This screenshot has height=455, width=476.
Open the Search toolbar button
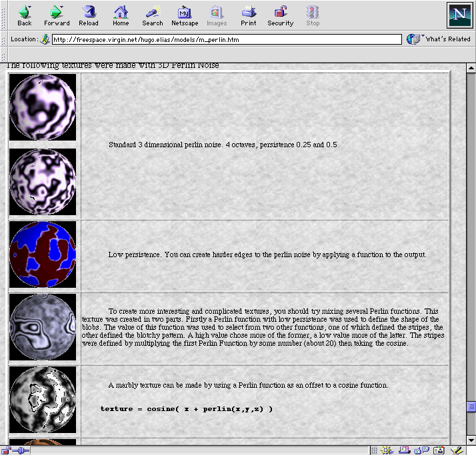[x=153, y=15]
